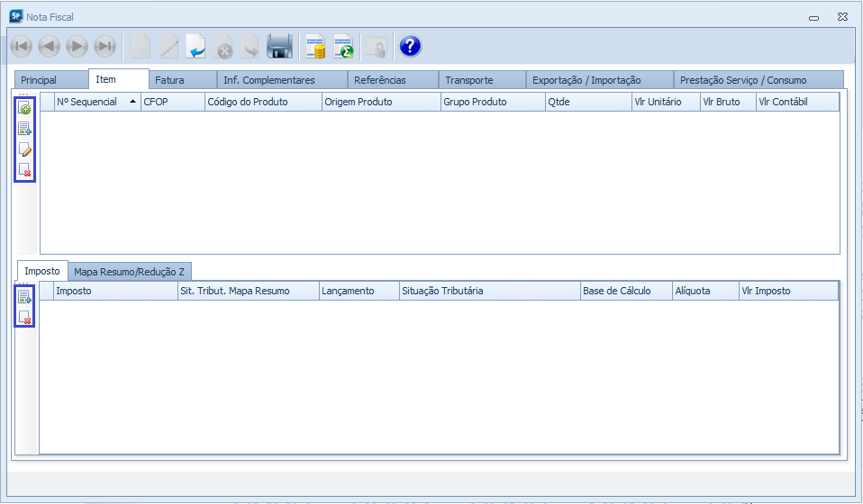Click the save floppy disk icon

click(x=279, y=46)
